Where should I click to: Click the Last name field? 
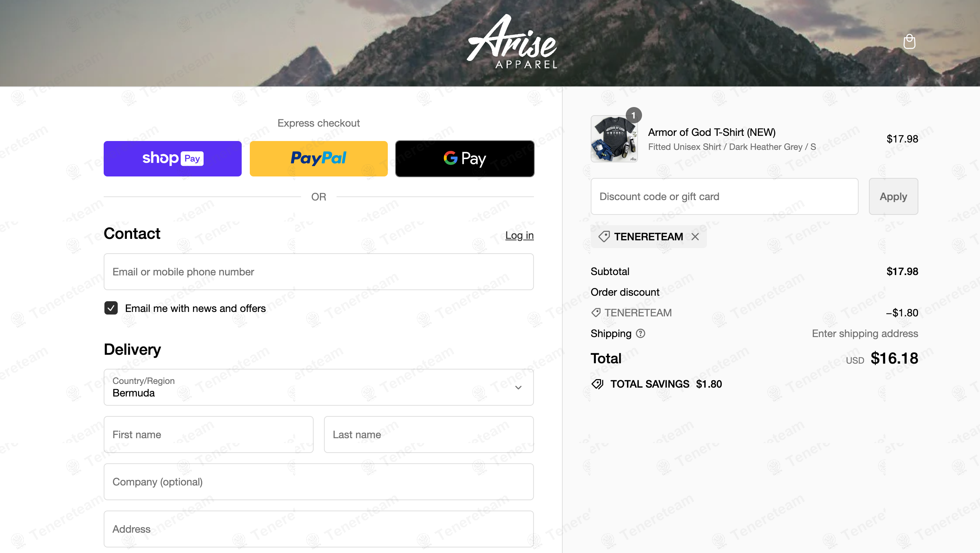[x=429, y=434]
